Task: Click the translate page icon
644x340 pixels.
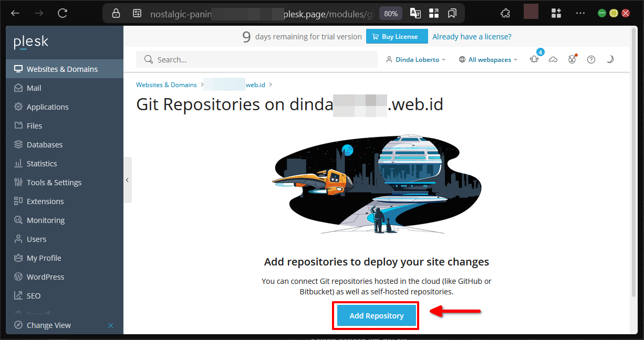Action: click(415, 14)
